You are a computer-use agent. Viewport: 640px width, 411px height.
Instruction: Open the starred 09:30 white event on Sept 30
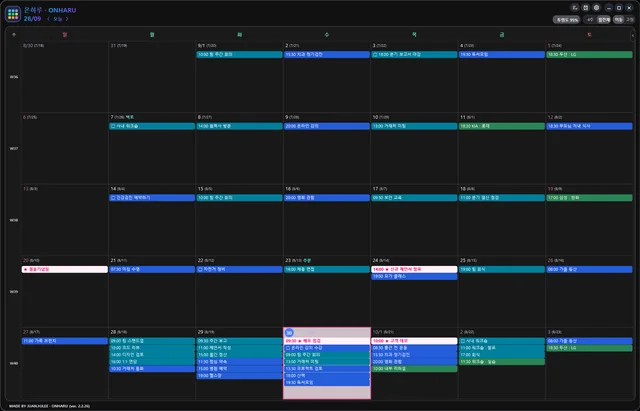[x=327, y=341]
